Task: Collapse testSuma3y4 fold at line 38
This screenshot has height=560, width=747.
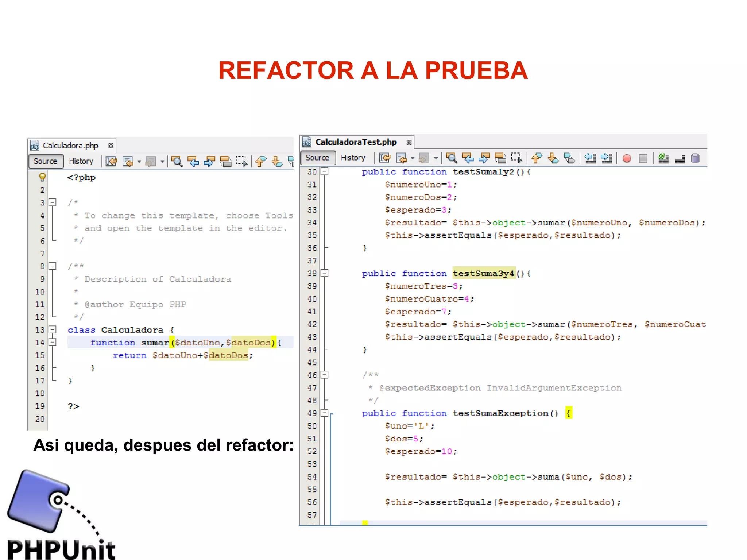Action: pyautogui.click(x=325, y=273)
